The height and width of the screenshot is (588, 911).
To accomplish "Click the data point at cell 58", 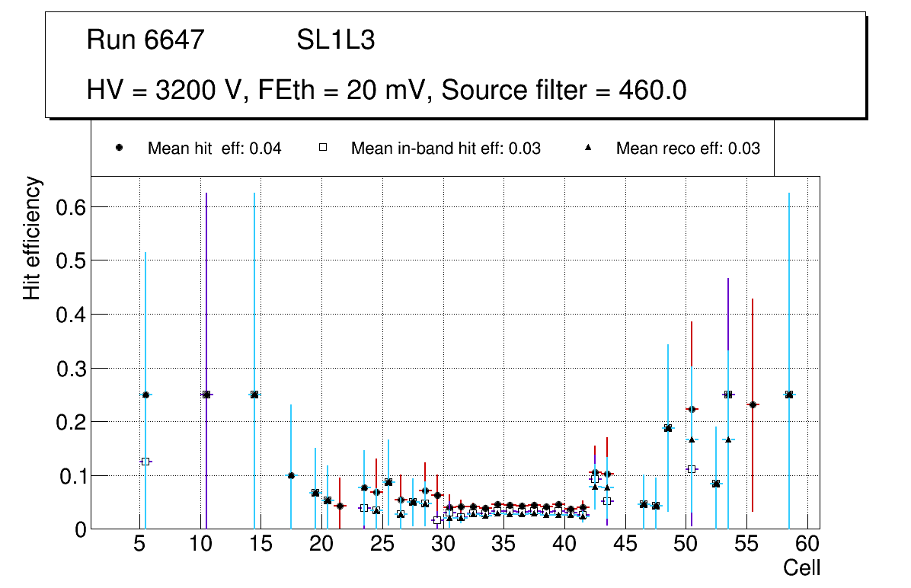I will (789, 395).
